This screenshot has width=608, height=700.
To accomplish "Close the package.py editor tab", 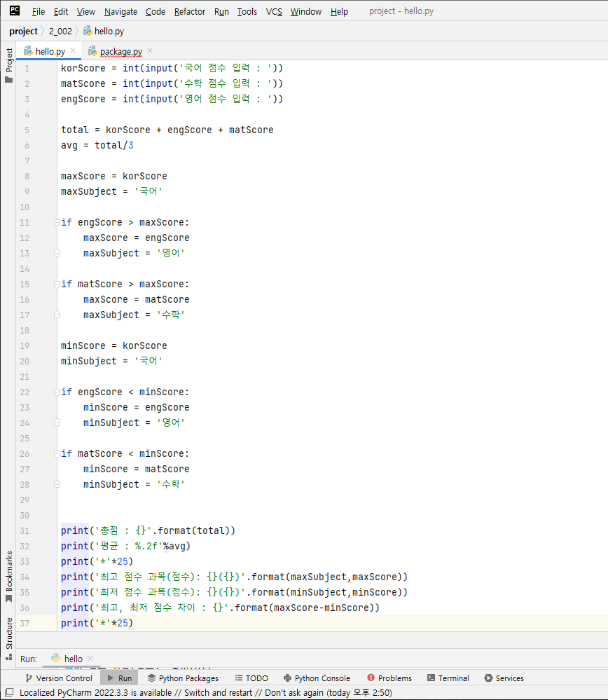I will tap(150, 50).
